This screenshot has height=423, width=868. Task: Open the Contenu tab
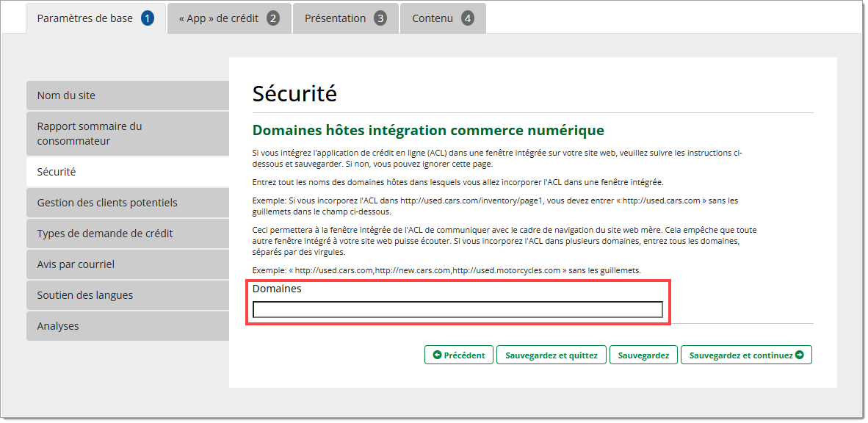pyautogui.click(x=433, y=18)
